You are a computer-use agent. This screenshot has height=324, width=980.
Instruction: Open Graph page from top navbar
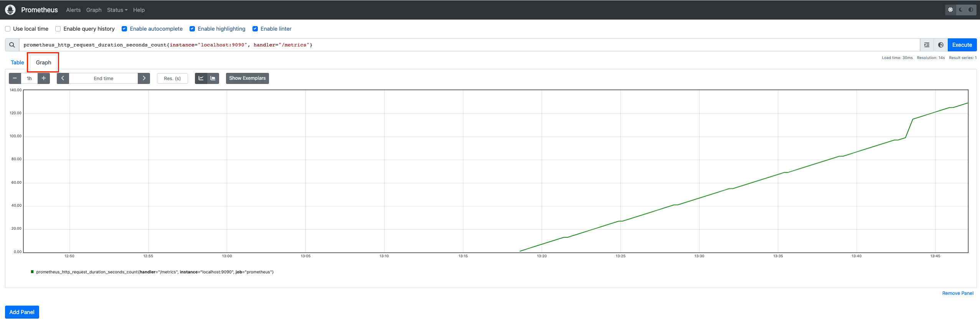(x=94, y=10)
